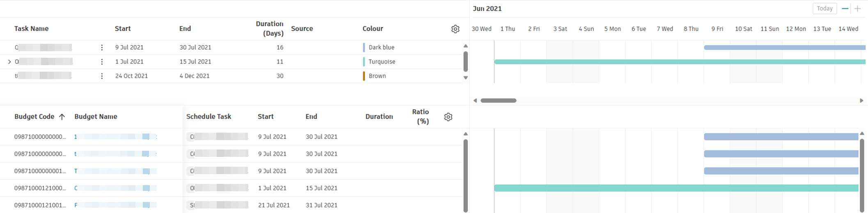Open more options for 24 Oct task
This screenshot has height=213, width=868.
(x=102, y=76)
